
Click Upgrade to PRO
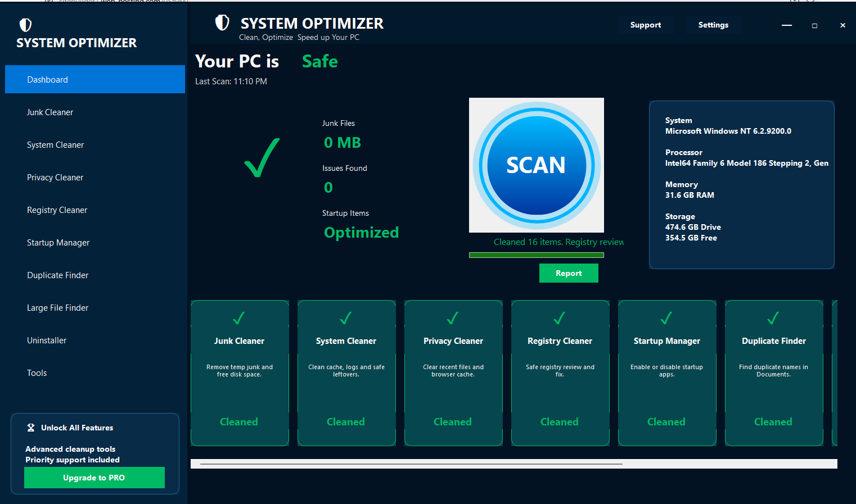tap(94, 478)
